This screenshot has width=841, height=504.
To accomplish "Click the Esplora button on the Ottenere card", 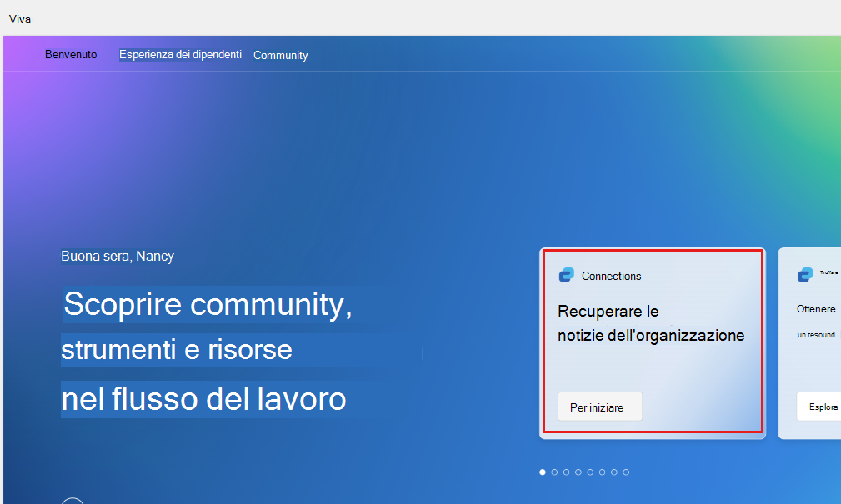I will (819, 407).
